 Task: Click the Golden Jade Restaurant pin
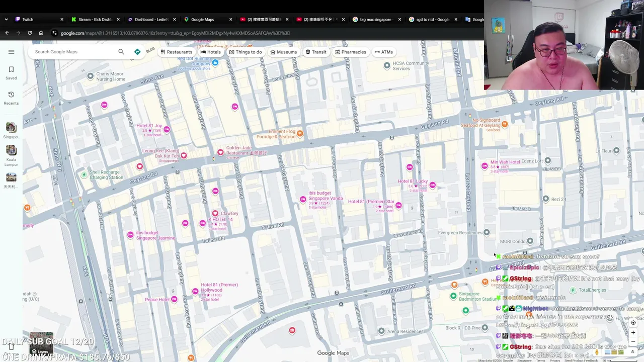[220, 152]
